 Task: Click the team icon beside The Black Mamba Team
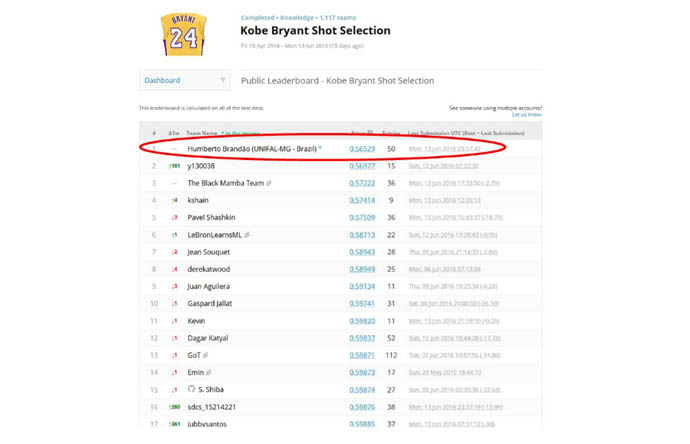(x=269, y=184)
